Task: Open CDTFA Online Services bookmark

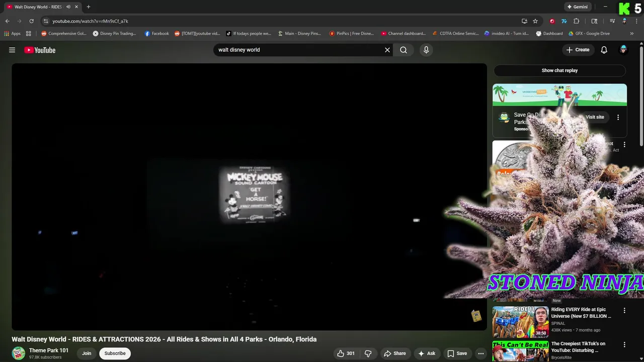Action: point(455,34)
